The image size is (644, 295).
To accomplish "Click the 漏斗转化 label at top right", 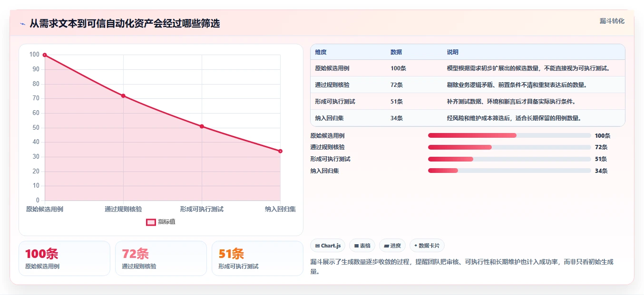I will pos(612,21).
